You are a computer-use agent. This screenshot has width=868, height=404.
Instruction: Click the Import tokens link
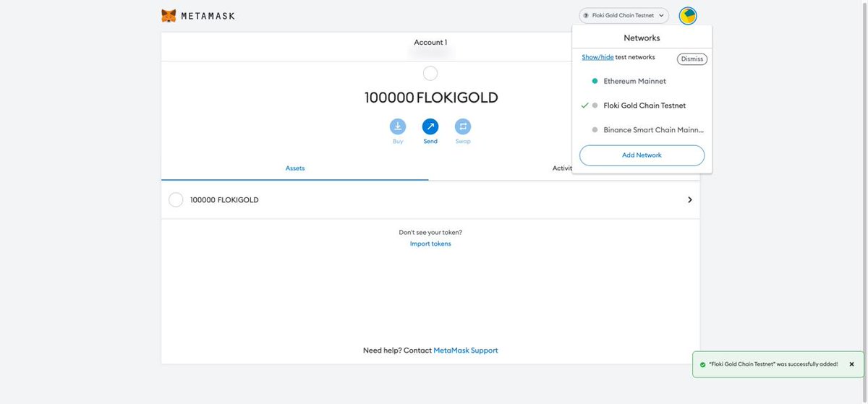(x=430, y=244)
